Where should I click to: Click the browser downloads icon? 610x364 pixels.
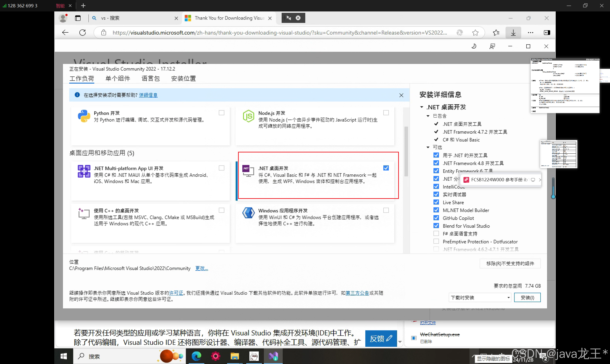tap(513, 33)
